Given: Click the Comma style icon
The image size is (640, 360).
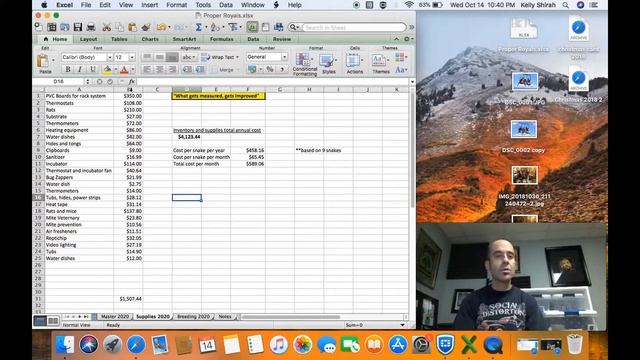Looking at the screenshot, I should pos(282,69).
